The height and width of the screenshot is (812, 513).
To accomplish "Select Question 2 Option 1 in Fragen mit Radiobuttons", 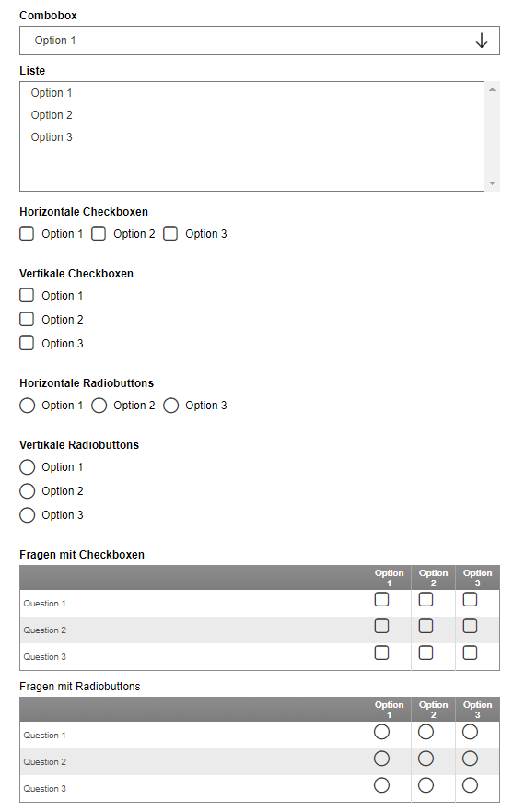I will coord(381,759).
